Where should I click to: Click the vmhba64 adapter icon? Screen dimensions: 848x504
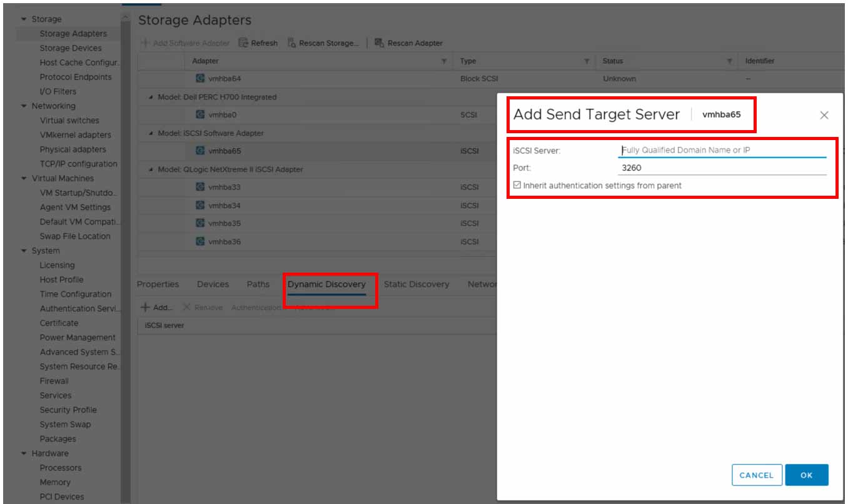pyautogui.click(x=200, y=79)
